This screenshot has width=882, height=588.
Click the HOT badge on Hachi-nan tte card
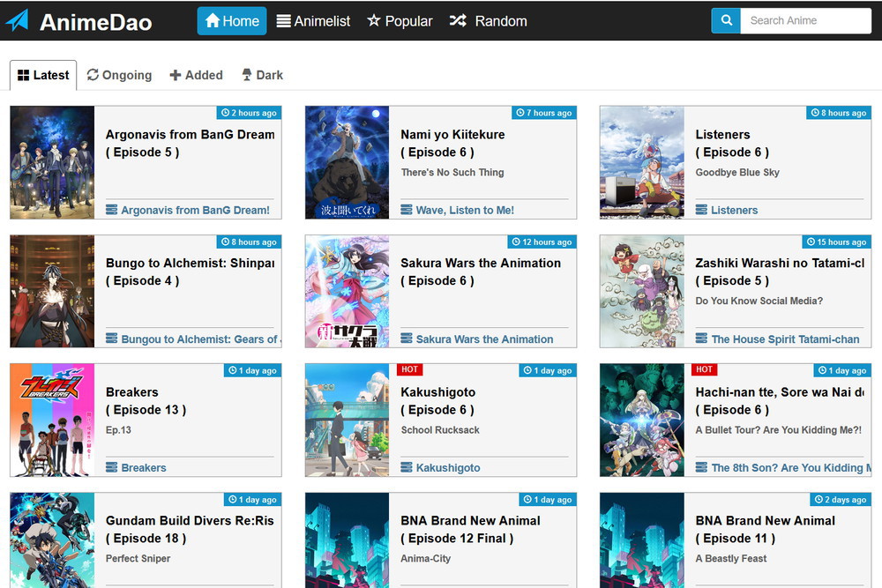(x=704, y=369)
